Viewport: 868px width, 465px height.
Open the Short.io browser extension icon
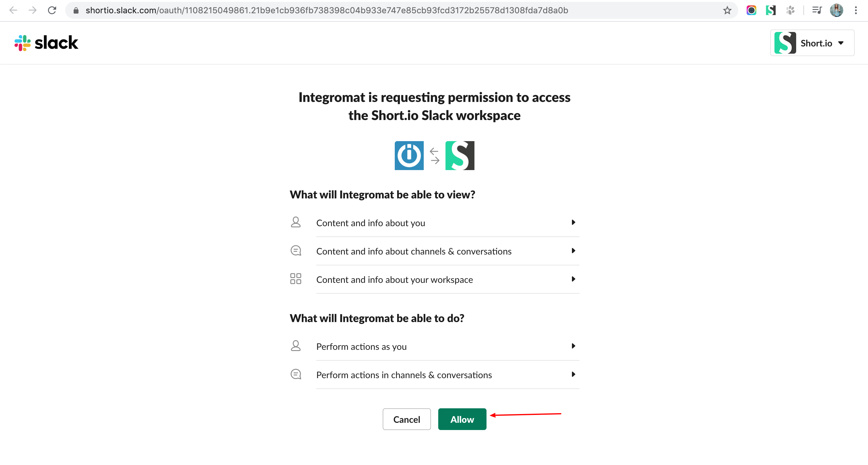coord(771,11)
